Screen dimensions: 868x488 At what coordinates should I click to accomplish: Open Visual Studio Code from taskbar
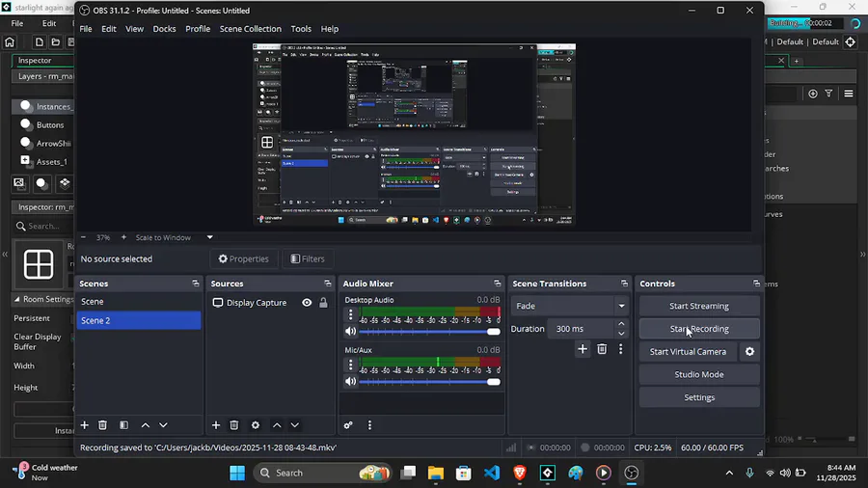pos(492,473)
